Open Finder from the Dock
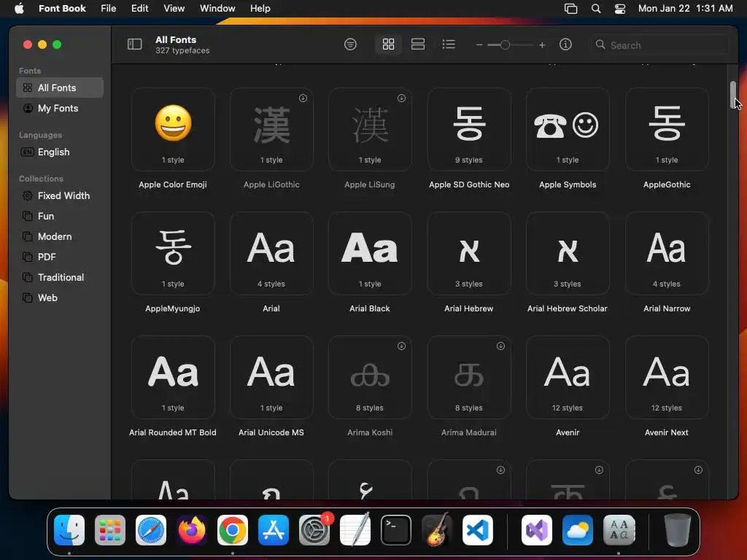Screen dimensions: 747x560 coord(69,530)
